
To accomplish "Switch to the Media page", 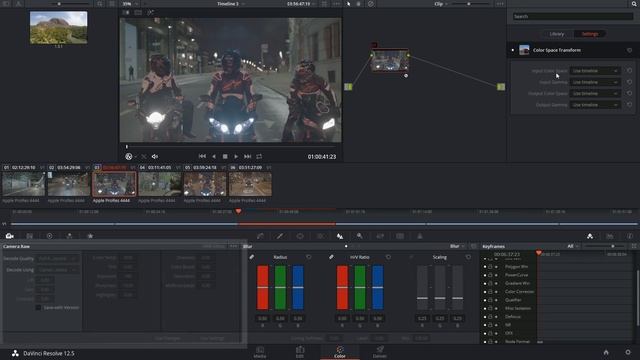I will point(260,352).
